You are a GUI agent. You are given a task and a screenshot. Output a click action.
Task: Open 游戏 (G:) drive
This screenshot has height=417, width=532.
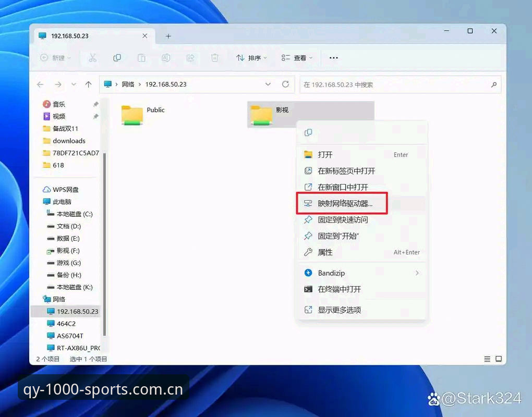click(64, 263)
